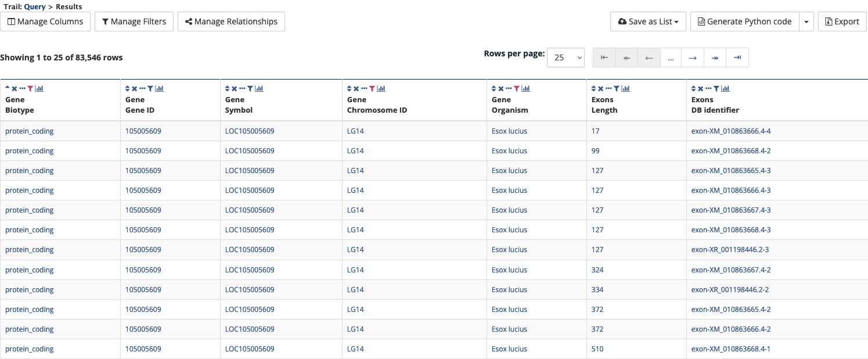
Task: Open filter for Gene Symbol column
Action: [250, 88]
